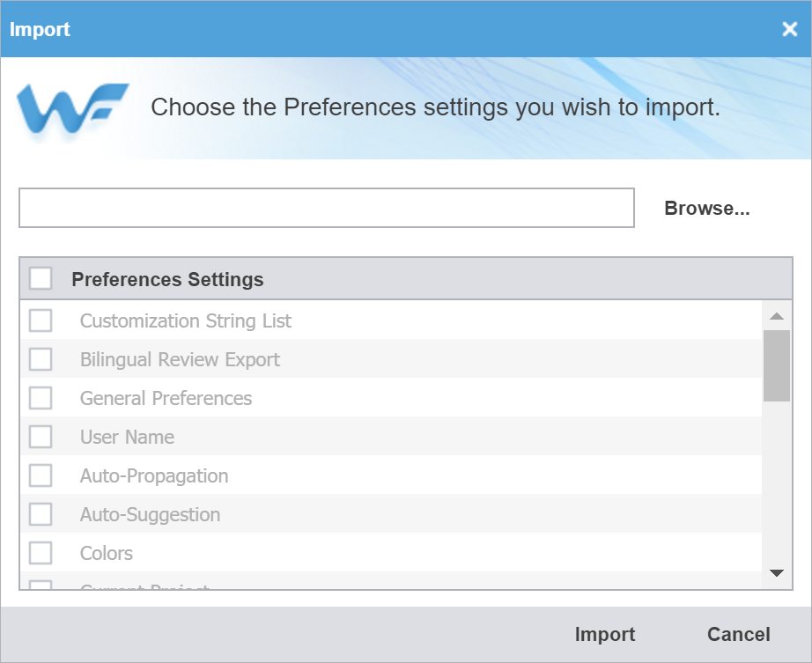Click the scroll up arrow in the preferences list
The image size is (812, 663).
(x=776, y=316)
